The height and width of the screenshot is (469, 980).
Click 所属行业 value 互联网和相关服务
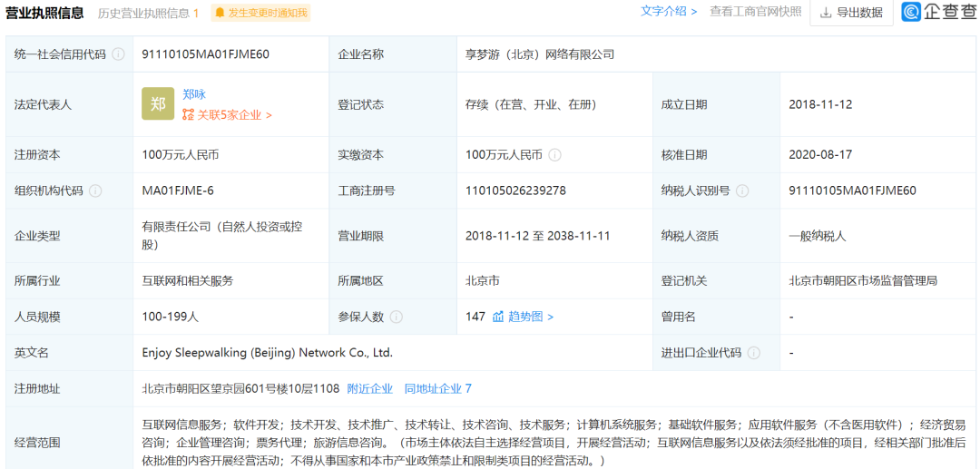click(x=188, y=281)
